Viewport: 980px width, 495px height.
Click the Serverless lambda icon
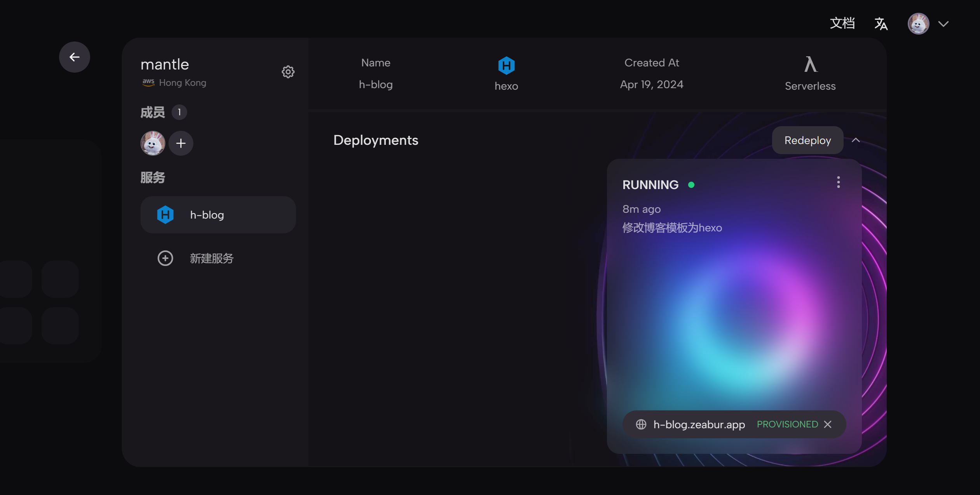coord(810,64)
